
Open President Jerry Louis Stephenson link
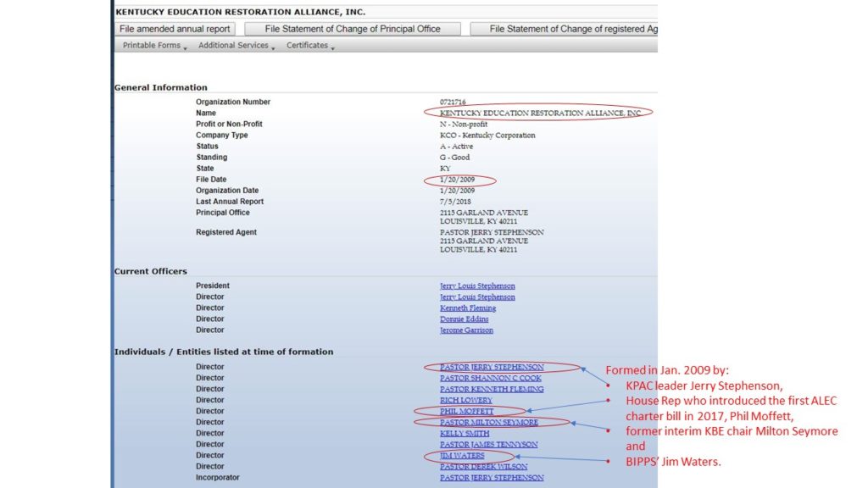point(477,286)
